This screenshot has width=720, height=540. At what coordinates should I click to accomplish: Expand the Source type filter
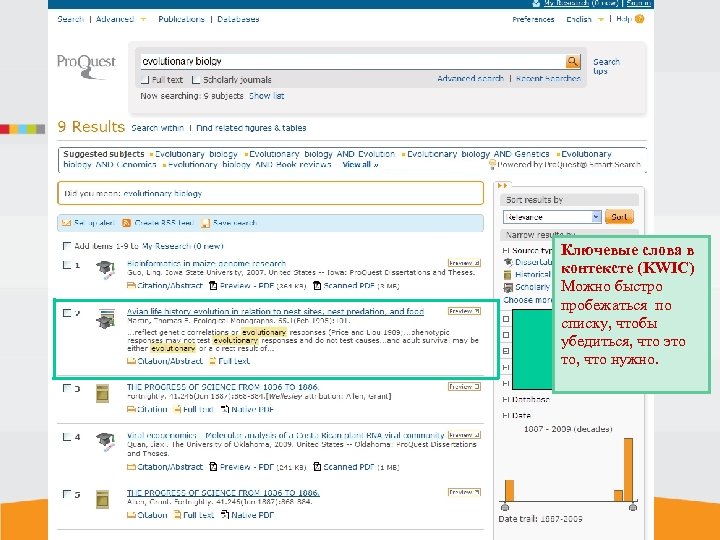506,251
